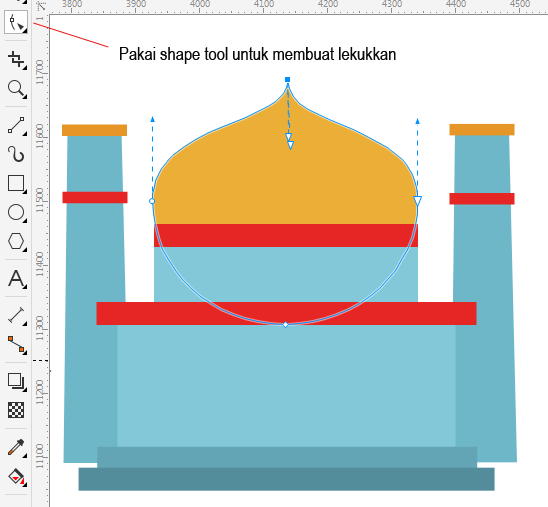Choose the Freehand line tool
This screenshot has width=548, height=507.
(x=16, y=126)
